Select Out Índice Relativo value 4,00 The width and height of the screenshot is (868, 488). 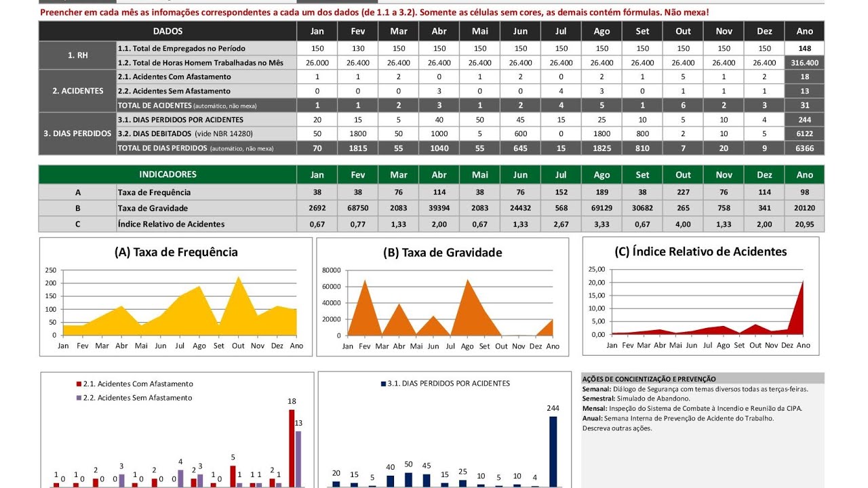[x=684, y=224]
